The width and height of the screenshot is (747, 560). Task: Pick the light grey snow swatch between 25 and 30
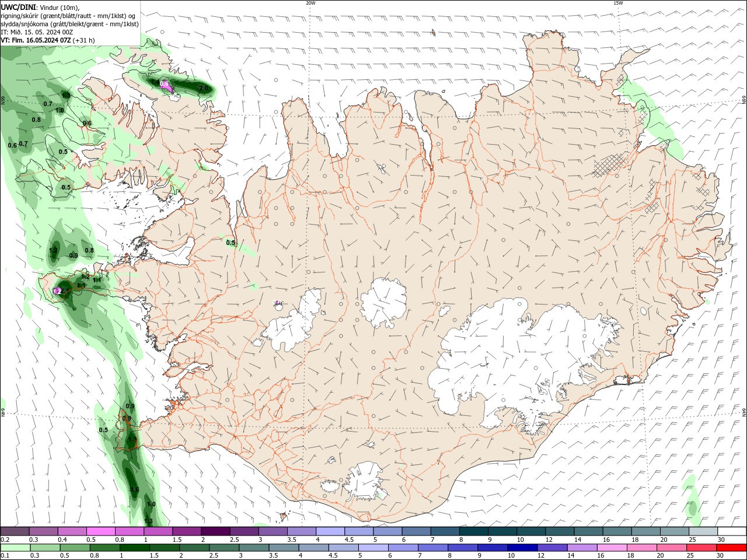click(703, 531)
